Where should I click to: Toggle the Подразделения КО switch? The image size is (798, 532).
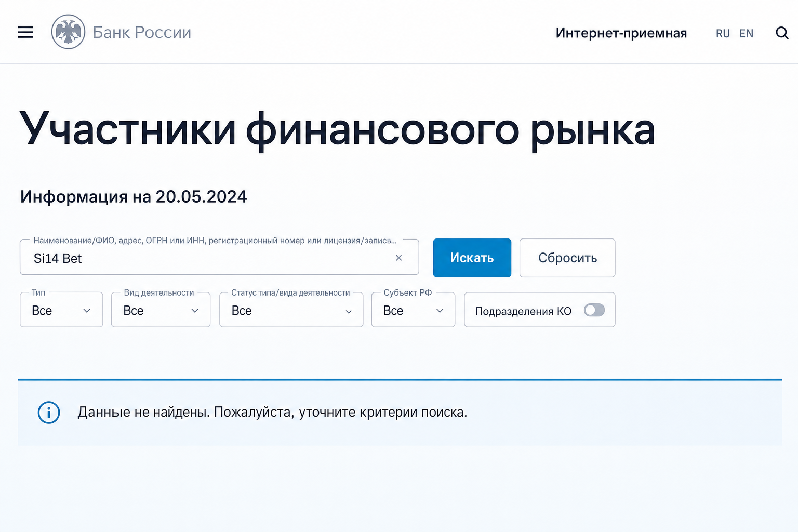coord(594,310)
